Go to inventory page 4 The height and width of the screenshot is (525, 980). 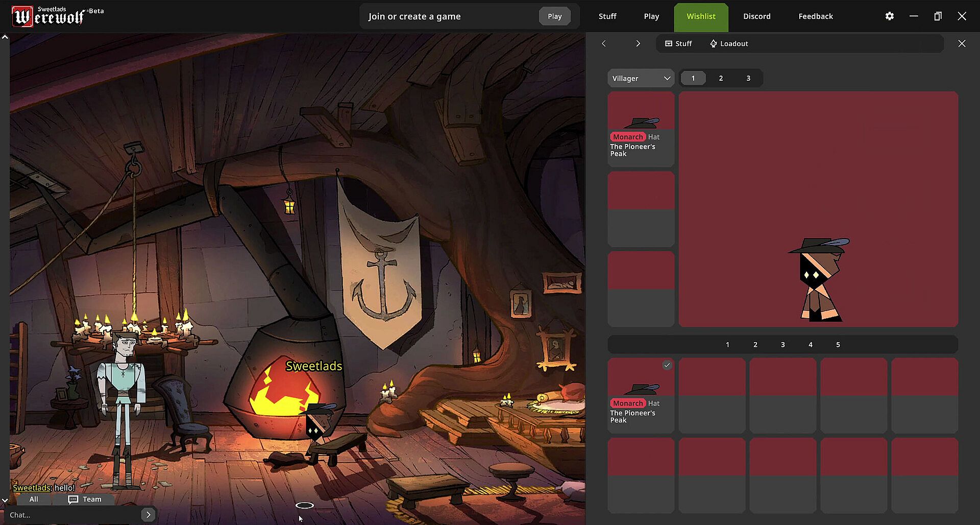[x=810, y=345]
